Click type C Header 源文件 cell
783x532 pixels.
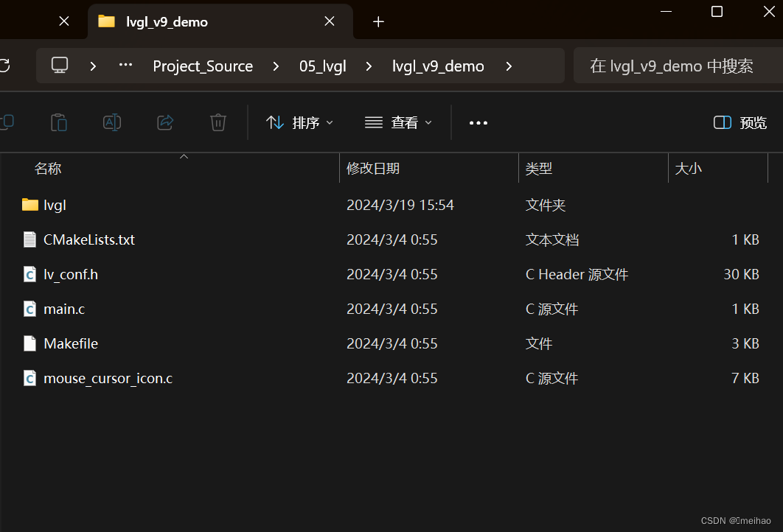click(577, 275)
